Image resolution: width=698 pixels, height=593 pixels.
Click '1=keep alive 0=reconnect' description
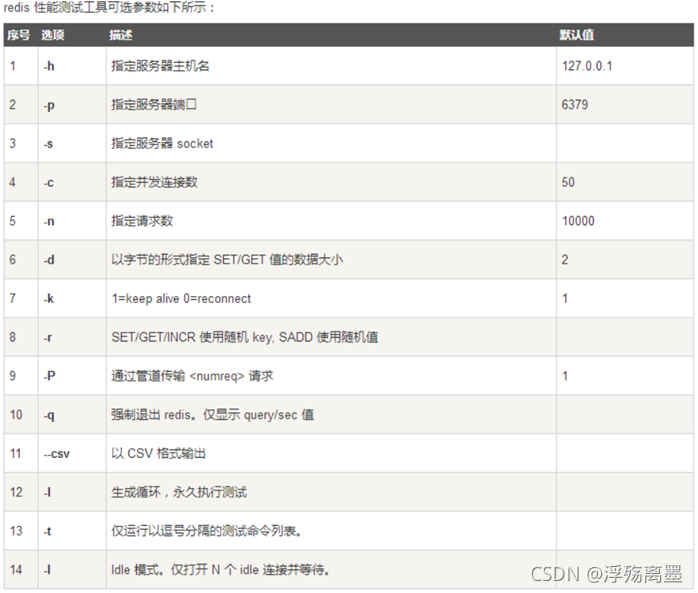[181, 298]
